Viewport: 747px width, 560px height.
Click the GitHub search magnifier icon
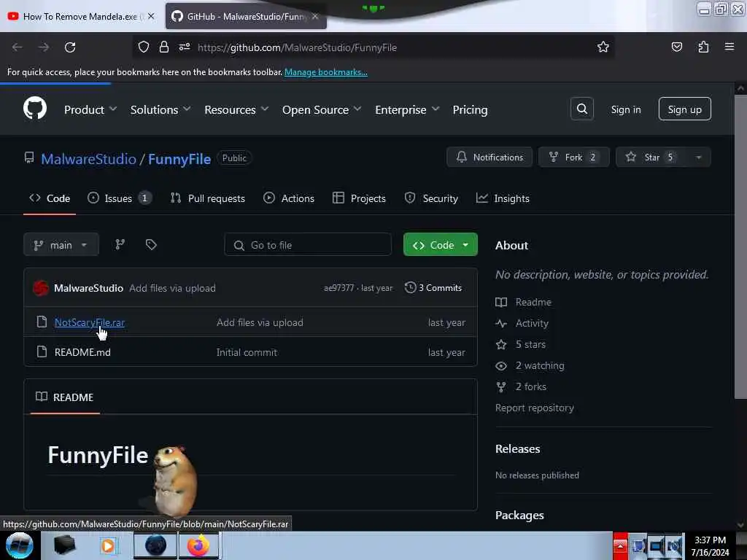pyautogui.click(x=581, y=109)
